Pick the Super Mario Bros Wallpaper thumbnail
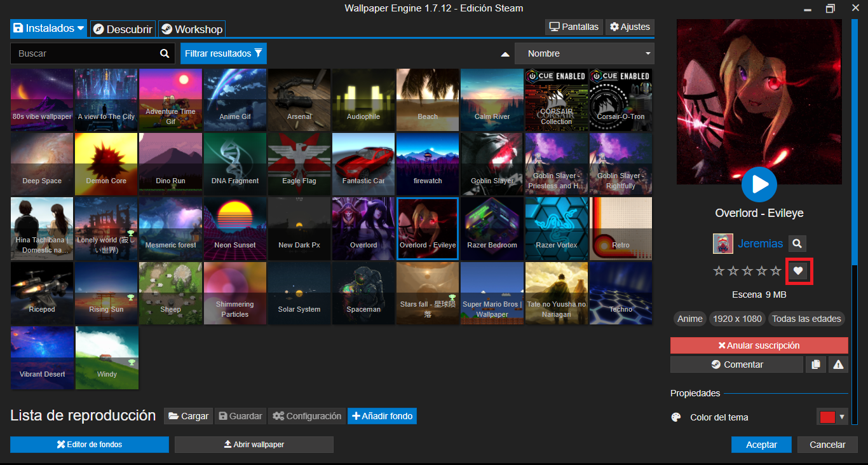 (x=492, y=293)
